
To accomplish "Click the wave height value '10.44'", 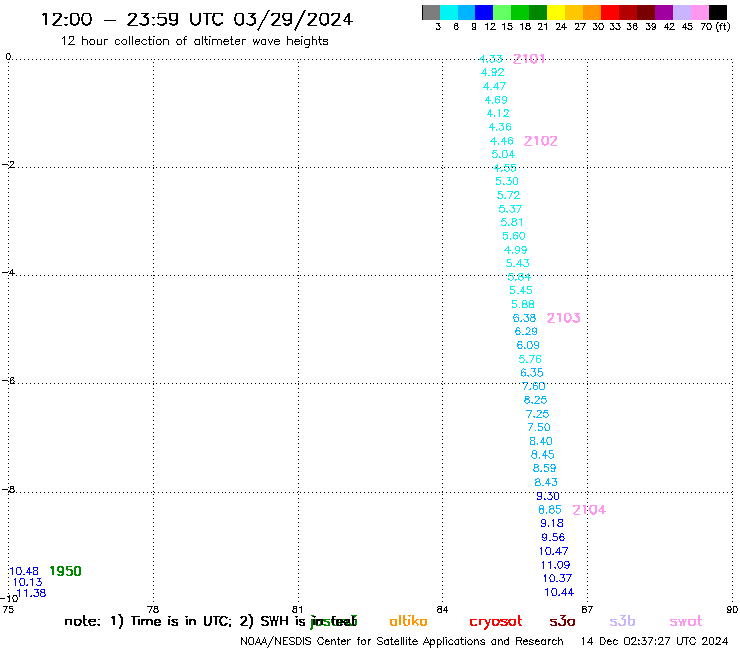I will point(559,592).
